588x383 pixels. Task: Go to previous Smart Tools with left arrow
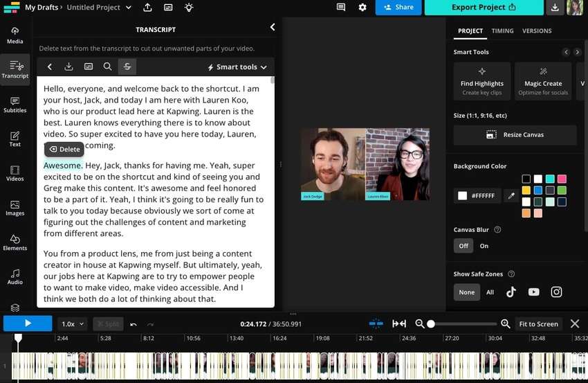(x=567, y=52)
